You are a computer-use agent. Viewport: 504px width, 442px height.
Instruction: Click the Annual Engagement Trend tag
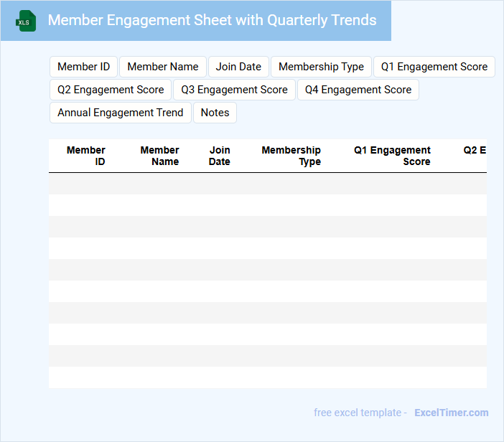120,113
